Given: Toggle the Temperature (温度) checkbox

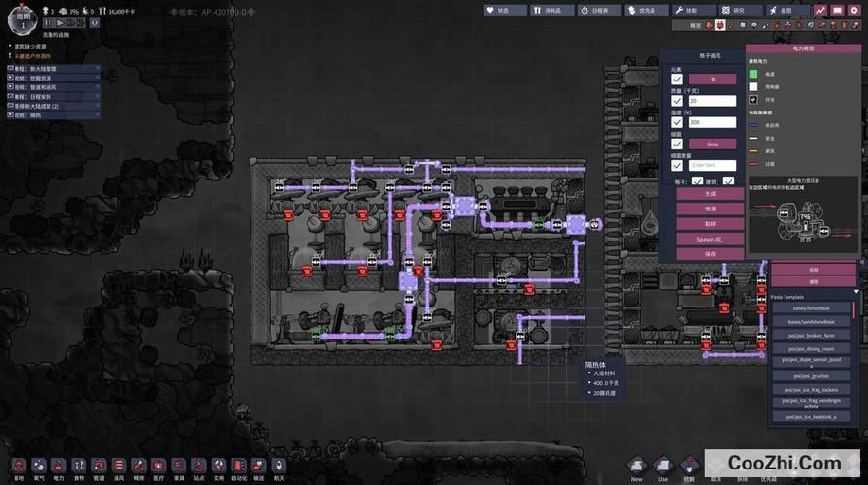Looking at the screenshot, I should pos(677,122).
